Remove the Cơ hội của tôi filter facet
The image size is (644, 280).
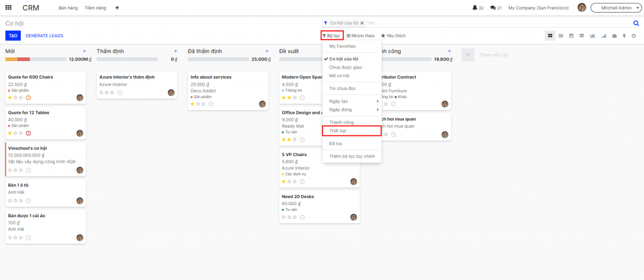tap(362, 23)
